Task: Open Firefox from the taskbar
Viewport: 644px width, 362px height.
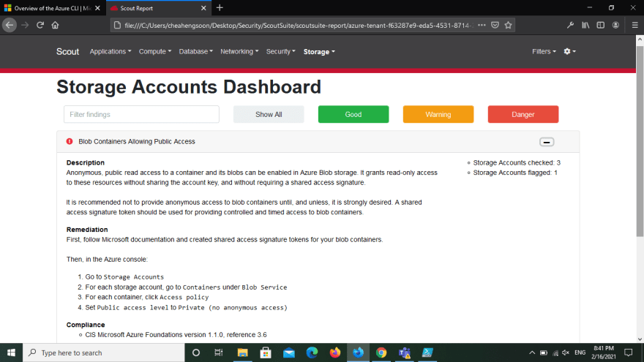Action: click(x=335, y=352)
